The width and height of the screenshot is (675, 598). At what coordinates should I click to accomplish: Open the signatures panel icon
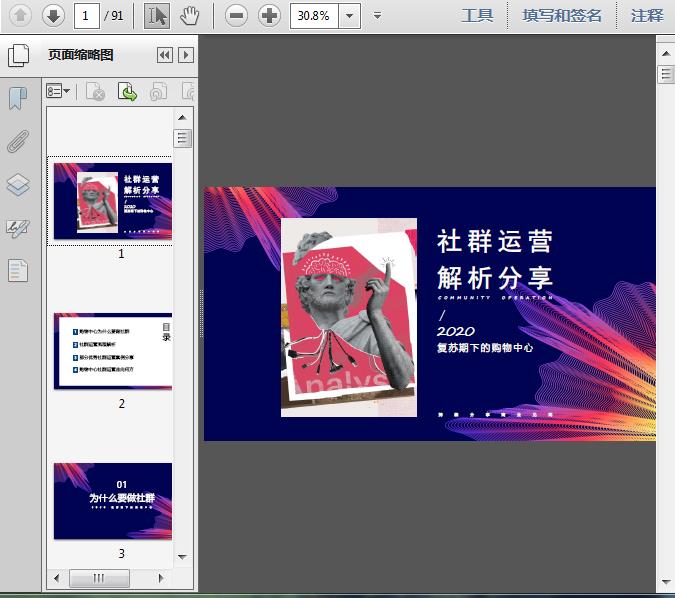tap(18, 228)
